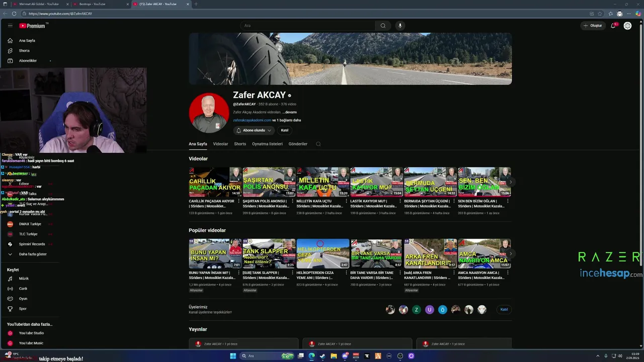This screenshot has width=644, height=362.
Task: Open video CAHİLLİK PAÇADAN AKIYOR thumbnail
Action: click(x=215, y=182)
